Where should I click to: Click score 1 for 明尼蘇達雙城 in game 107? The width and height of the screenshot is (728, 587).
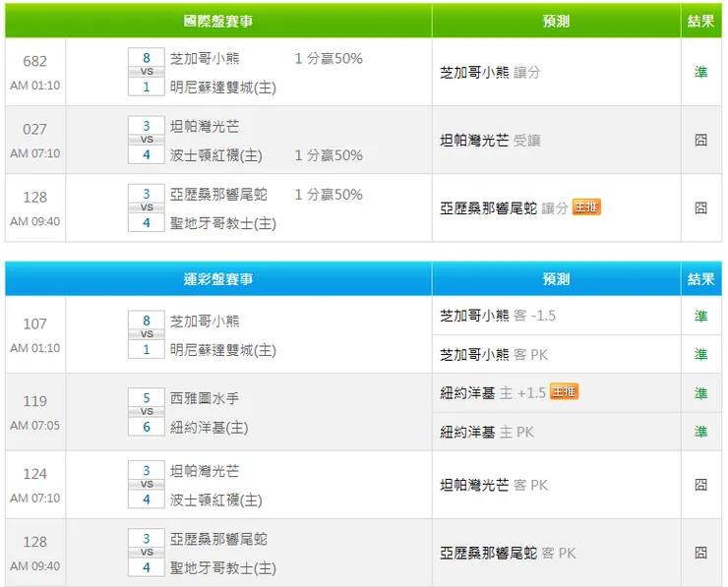pyautogui.click(x=147, y=349)
